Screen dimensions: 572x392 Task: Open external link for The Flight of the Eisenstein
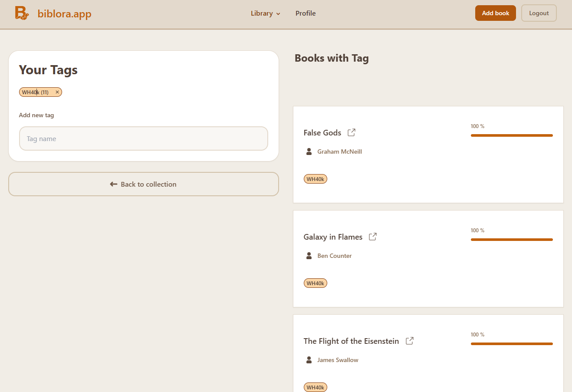tap(409, 341)
